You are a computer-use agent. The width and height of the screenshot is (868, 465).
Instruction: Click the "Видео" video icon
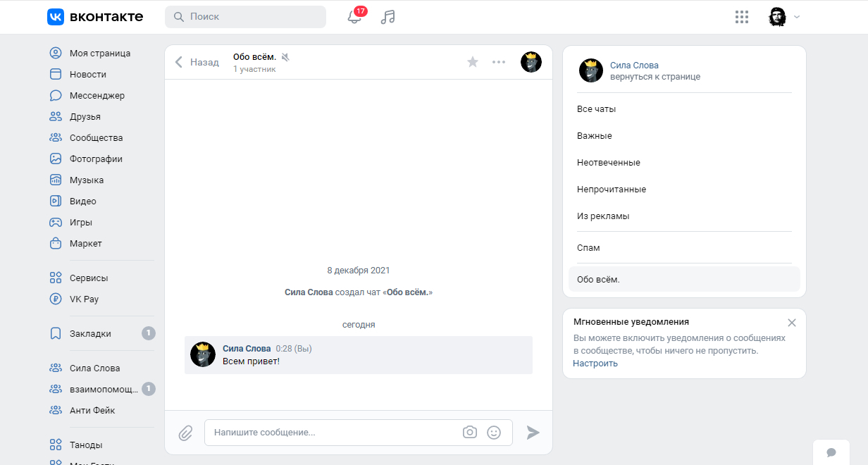pyautogui.click(x=56, y=201)
